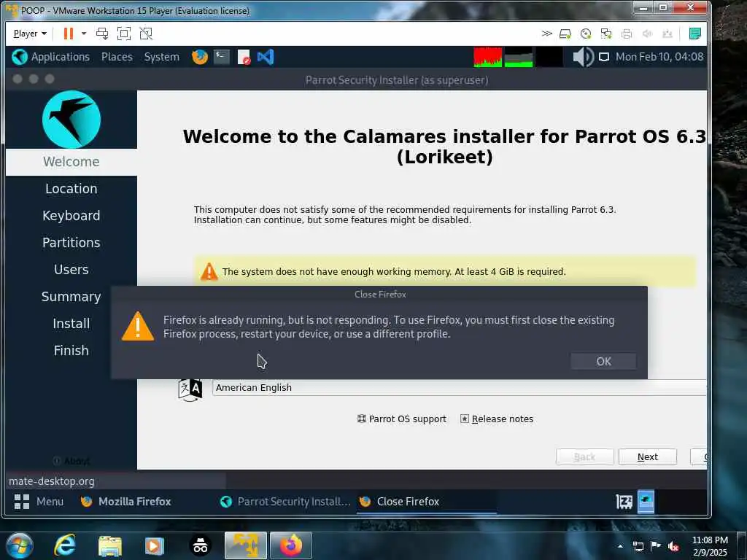The width and height of the screenshot is (747, 560).
Task: Select Firefox on Windows taskbar
Action: pos(290,545)
